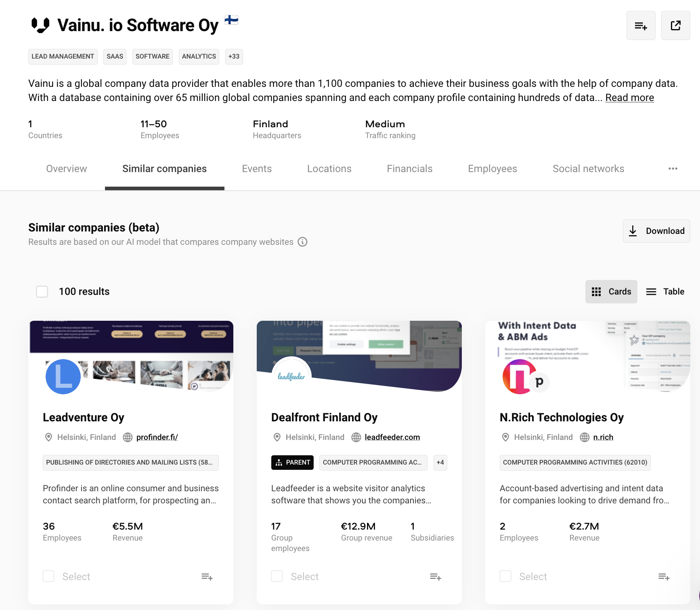Open the Social networks tab
The image size is (700, 610).
click(x=588, y=169)
